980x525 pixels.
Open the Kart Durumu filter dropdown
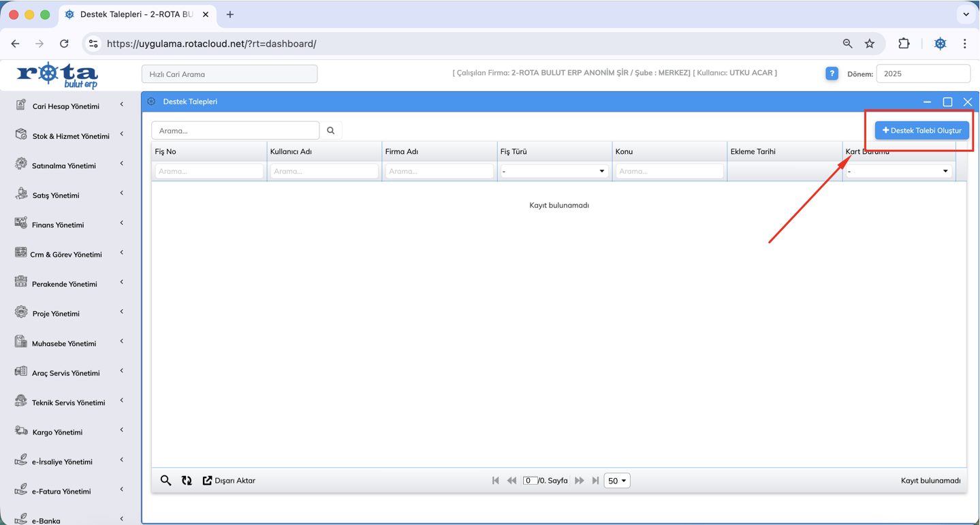[898, 172]
